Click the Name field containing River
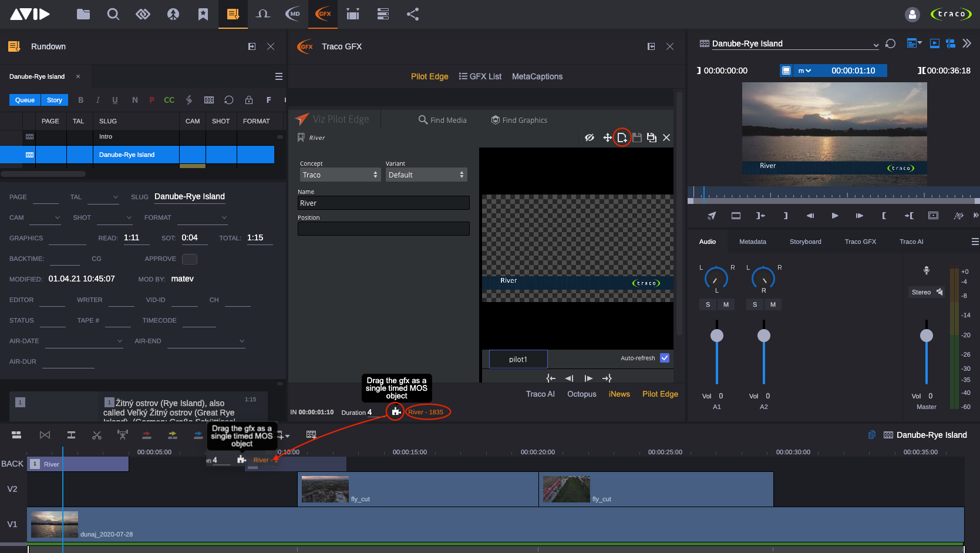Image resolution: width=980 pixels, height=553 pixels. 383,203
